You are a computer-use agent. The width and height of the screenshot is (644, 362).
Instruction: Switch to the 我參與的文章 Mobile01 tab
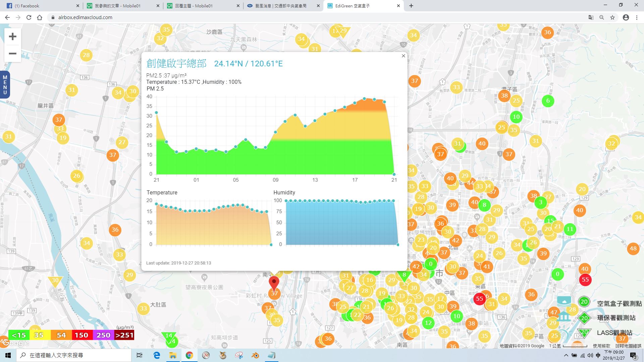pyautogui.click(x=122, y=6)
